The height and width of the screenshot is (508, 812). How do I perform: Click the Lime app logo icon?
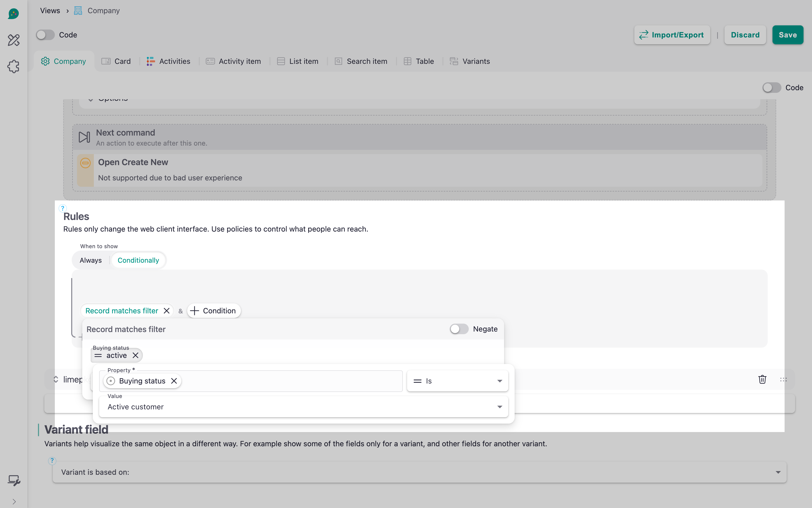click(x=13, y=13)
